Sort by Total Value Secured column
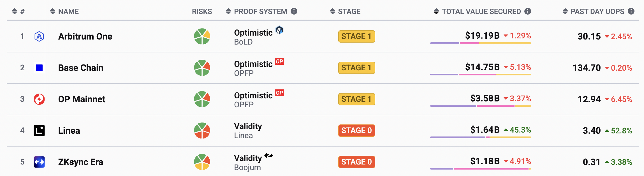The width and height of the screenshot is (644, 176). pos(477,11)
